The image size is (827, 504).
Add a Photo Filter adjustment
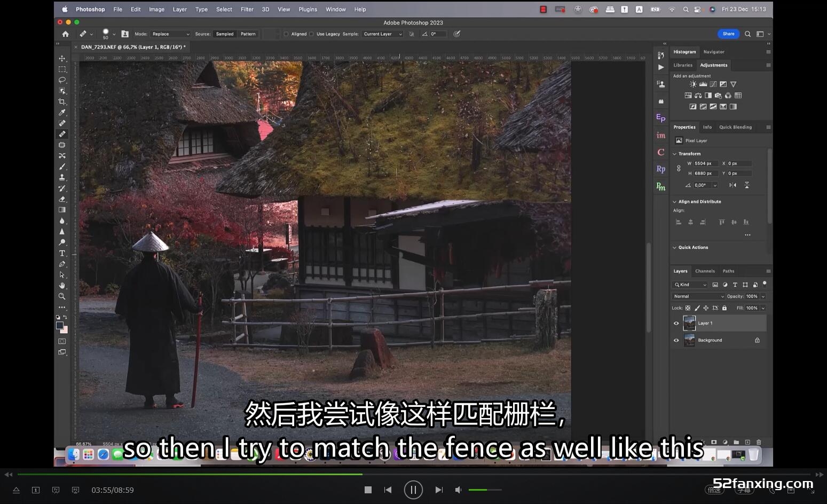pyautogui.click(x=718, y=96)
